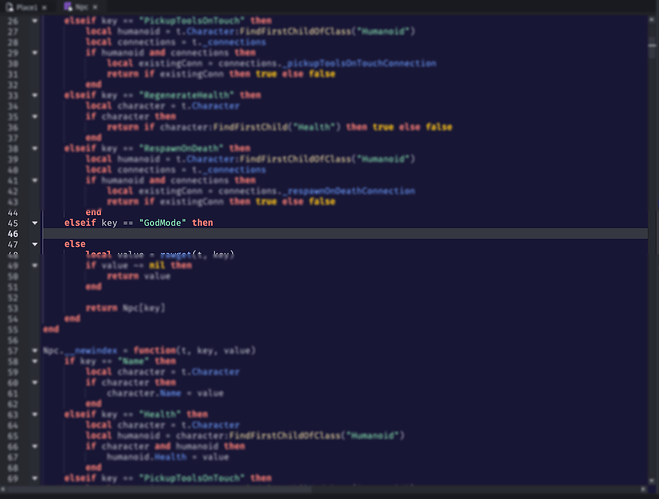This screenshot has height=499, width=659.
Task: Click the elseif keyword on line 45
Action: [x=80, y=223]
